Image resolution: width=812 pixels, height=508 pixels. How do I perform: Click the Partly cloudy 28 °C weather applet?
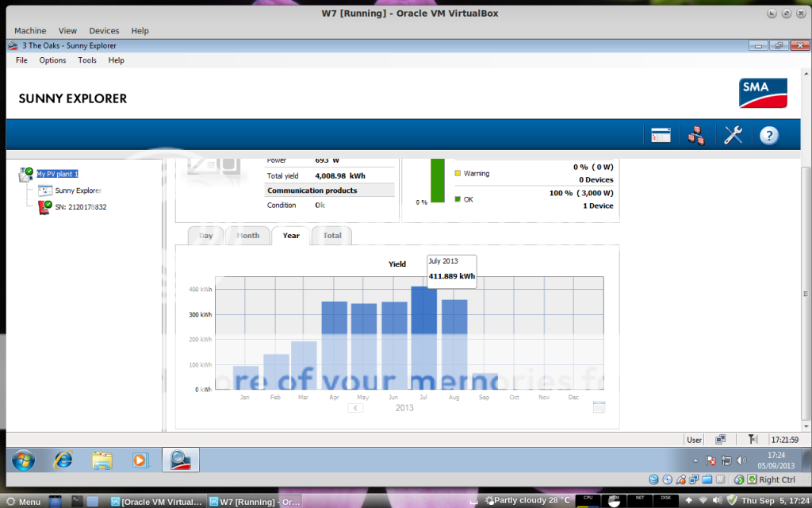(x=527, y=501)
